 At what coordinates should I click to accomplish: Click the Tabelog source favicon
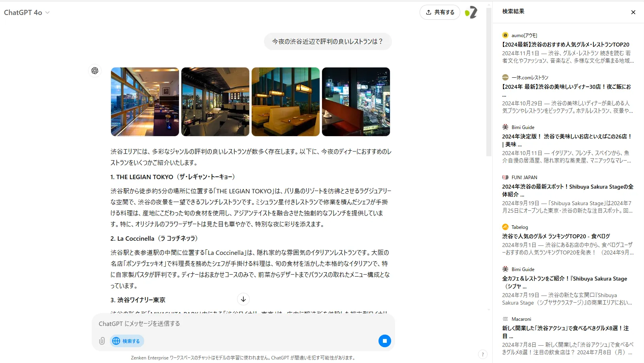pyautogui.click(x=505, y=227)
